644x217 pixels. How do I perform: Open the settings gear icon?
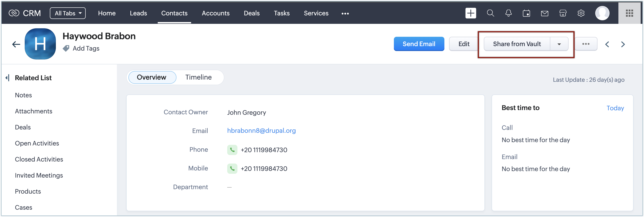[581, 13]
